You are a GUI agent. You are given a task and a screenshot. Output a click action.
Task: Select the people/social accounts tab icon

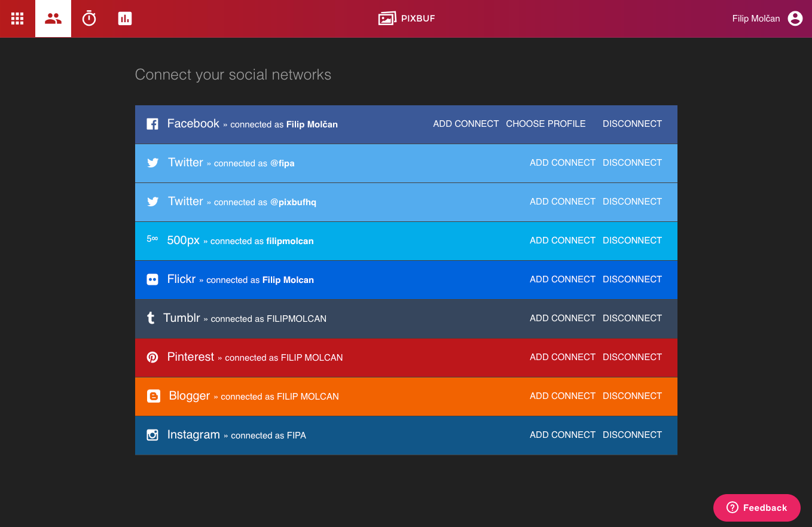click(x=53, y=19)
